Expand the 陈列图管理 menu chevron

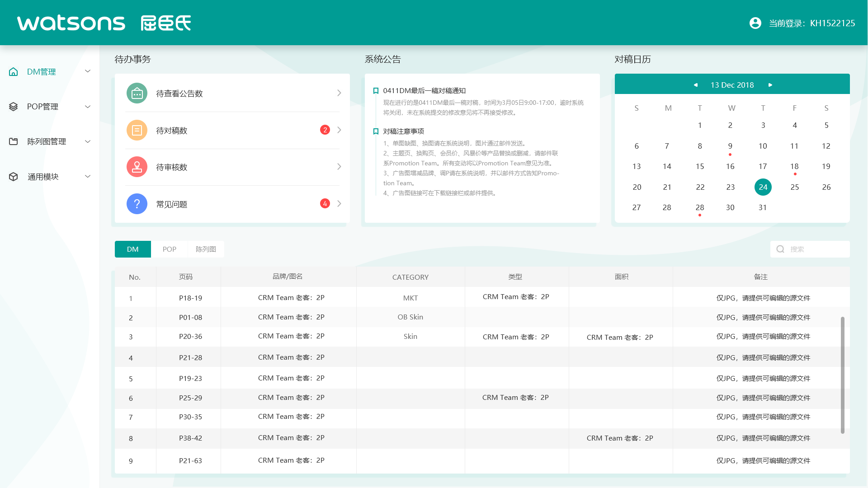pyautogui.click(x=88, y=141)
